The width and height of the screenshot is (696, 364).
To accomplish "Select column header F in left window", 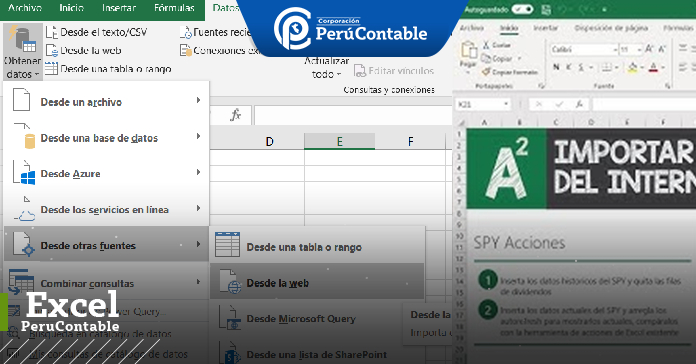I will pyautogui.click(x=411, y=142).
